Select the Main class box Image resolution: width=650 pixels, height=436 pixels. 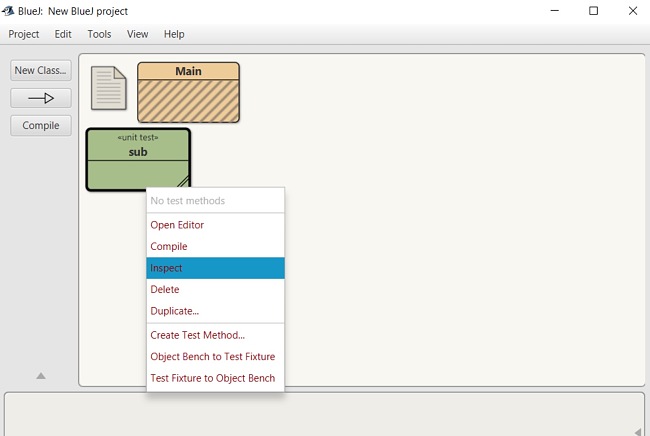[x=189, y=92]
